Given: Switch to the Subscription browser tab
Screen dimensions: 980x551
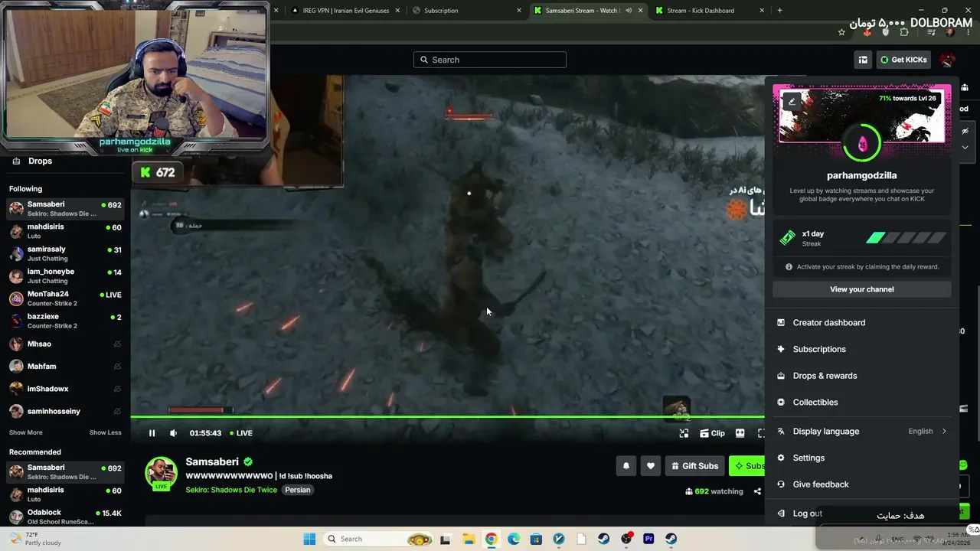Looking at the screenshot, I should (467, 11).
